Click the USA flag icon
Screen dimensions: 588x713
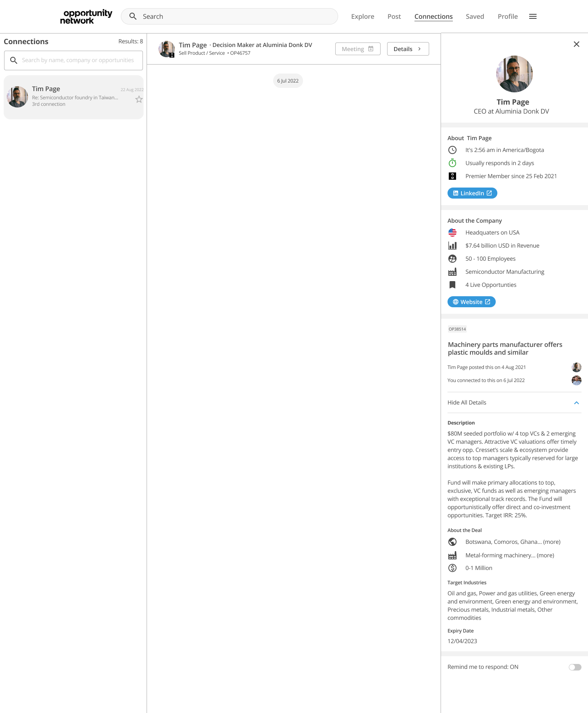tap(452, 232)
